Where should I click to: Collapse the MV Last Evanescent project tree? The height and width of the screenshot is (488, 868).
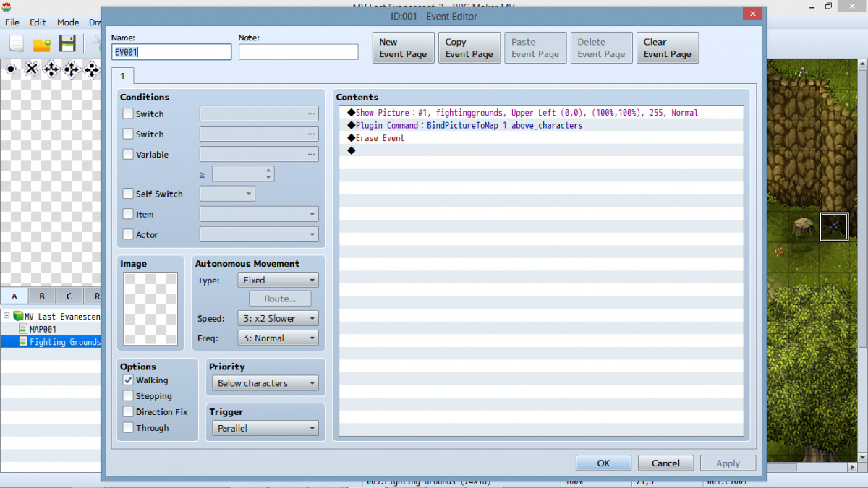(7, 316)
